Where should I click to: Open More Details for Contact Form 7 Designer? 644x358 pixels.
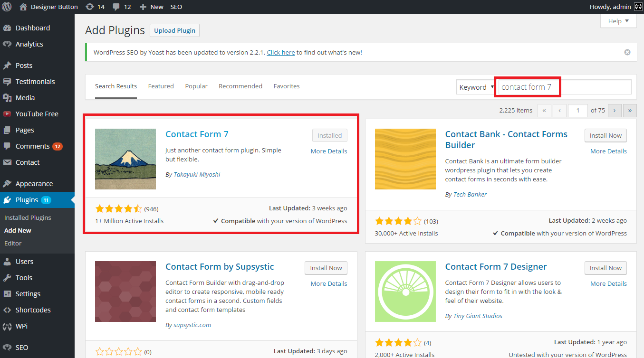point(608,283)
